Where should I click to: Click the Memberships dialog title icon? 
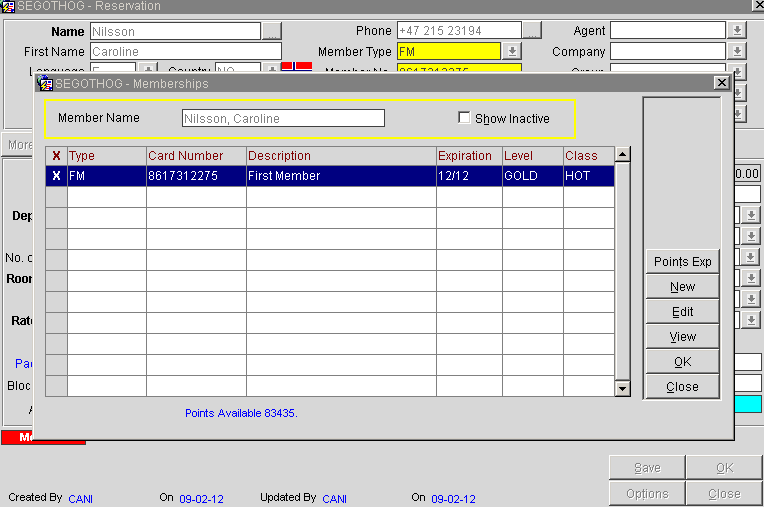[45, 83]
